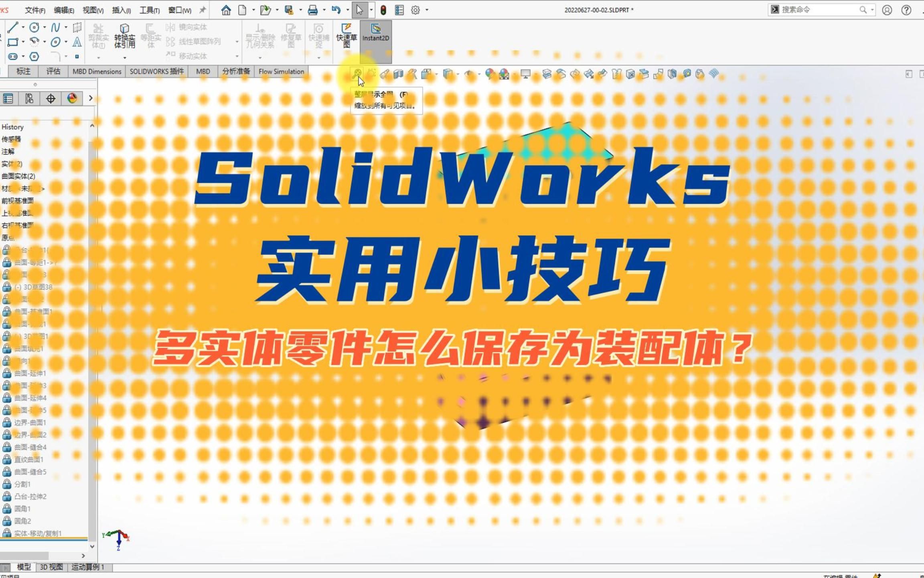
Task: Open the ConfigurationManager tab icon
Action: click(29, 98)
